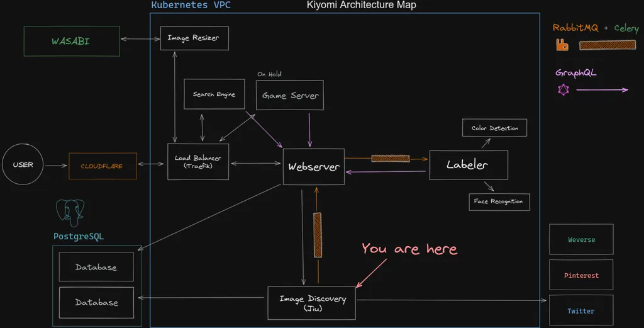This screenshot has width=644, height=328.
Task: Click the 'RabbitMQ' legend text
Action: click(575, 28)
